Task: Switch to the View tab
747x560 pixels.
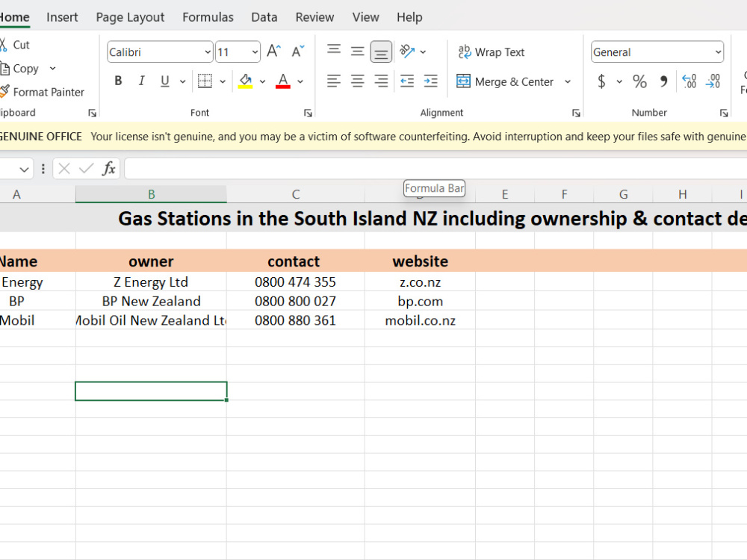Action: click(x=365, y=17)
